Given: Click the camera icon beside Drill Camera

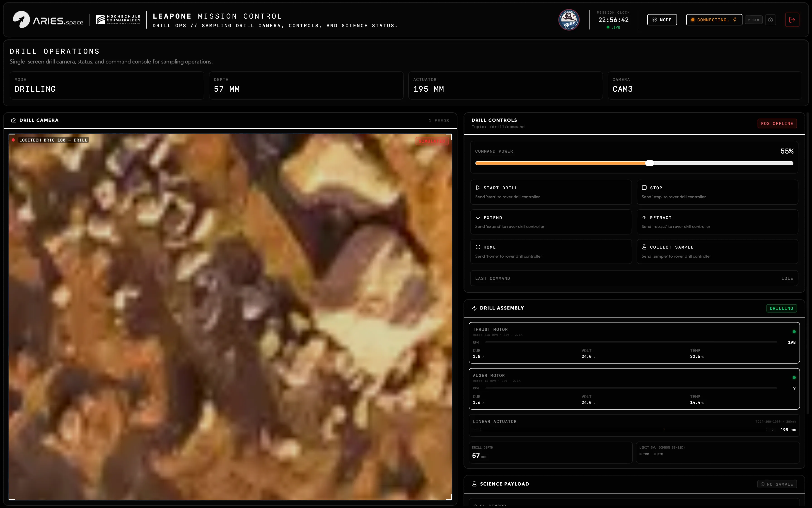Looking at the screenshot, I should pos(14,120).
